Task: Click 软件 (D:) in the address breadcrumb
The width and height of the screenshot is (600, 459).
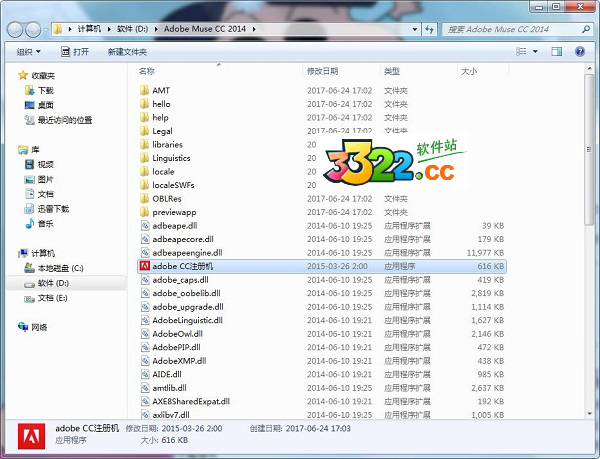Action: click(x=132, y=29)
